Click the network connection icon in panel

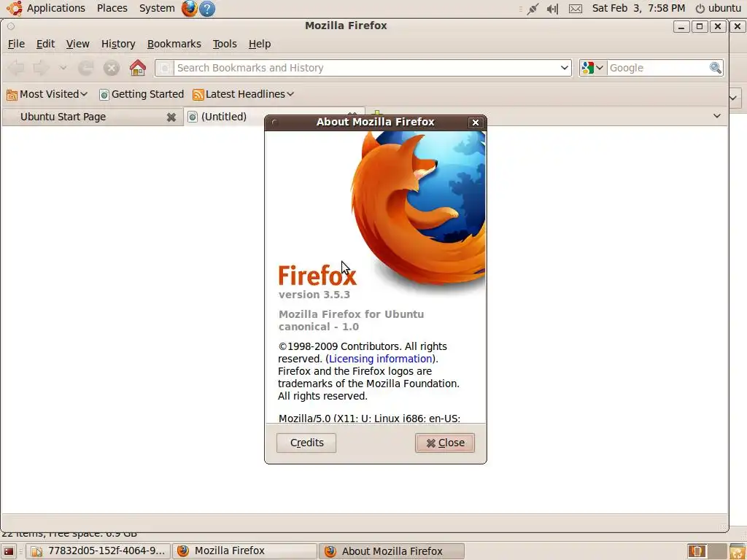pyautogui.click(x=533, y=9)
